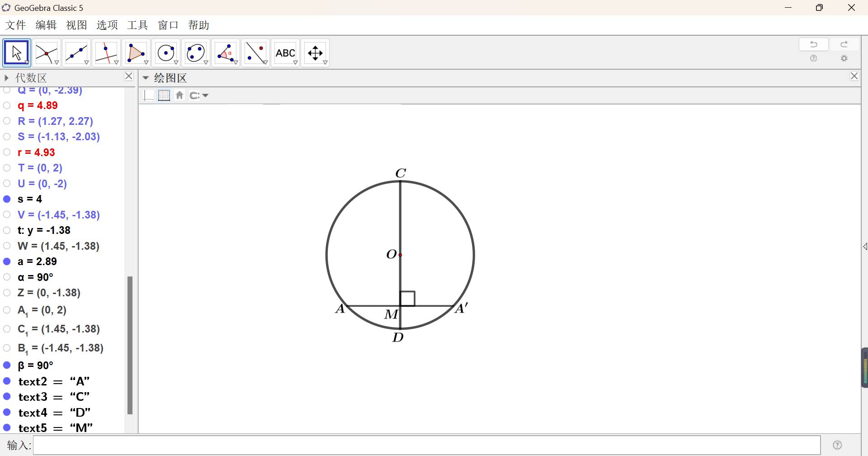The image size is (868, 456).
Task: Toggle the grid display button
Action: (x=164, y=95)
